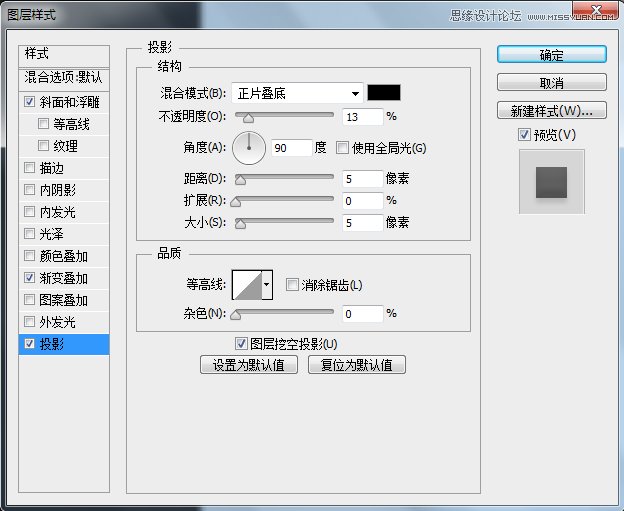Click the 新建样式(W)... button
Screen dimensions: 624x511
pyautogui.click(x=552, y=111)
